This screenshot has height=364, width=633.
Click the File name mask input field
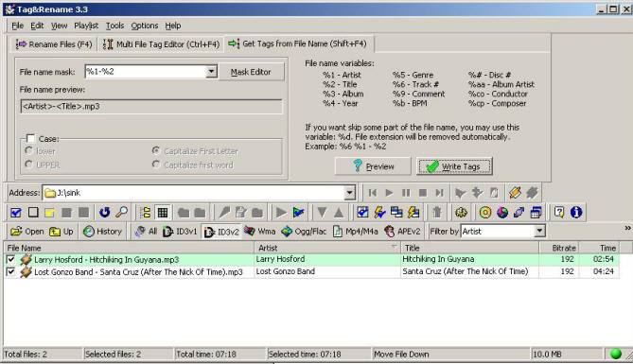point(146,72)
